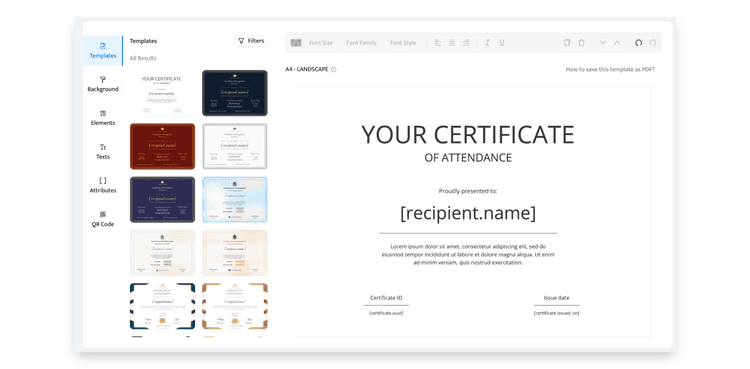
Task: Open the Font Style dropdown
Action: [403, 43]
